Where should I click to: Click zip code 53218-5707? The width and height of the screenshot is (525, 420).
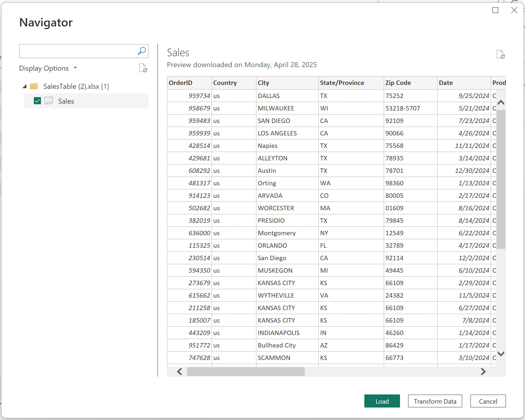pyautogui.click(x=411, y=108)
